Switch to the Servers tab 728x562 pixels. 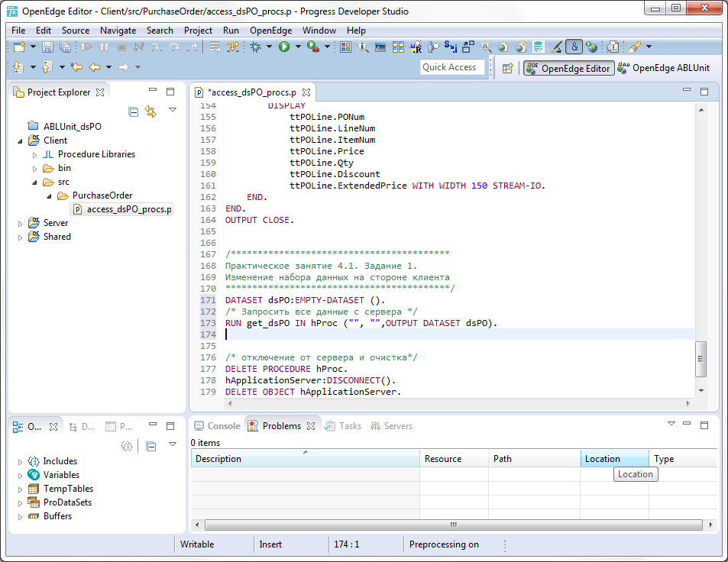point(391,426)
